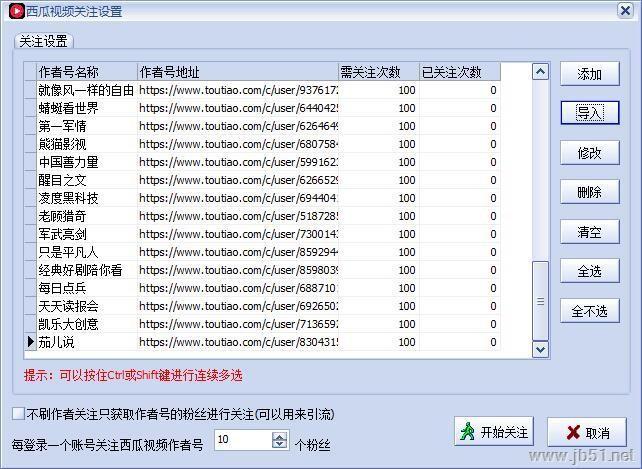Image resolution: width=642 pixels, height=469 pixels.
Task: Select the row 天天读报会
Action: pyautogui.click(x=262, y=306)
